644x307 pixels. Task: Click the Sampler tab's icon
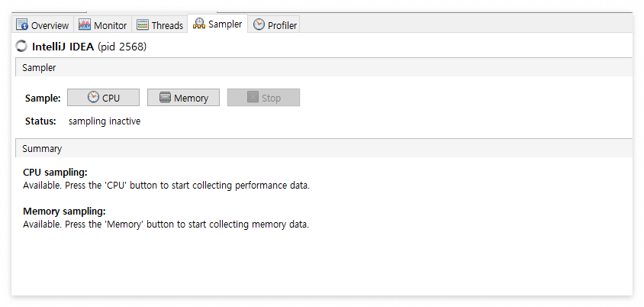199,24
